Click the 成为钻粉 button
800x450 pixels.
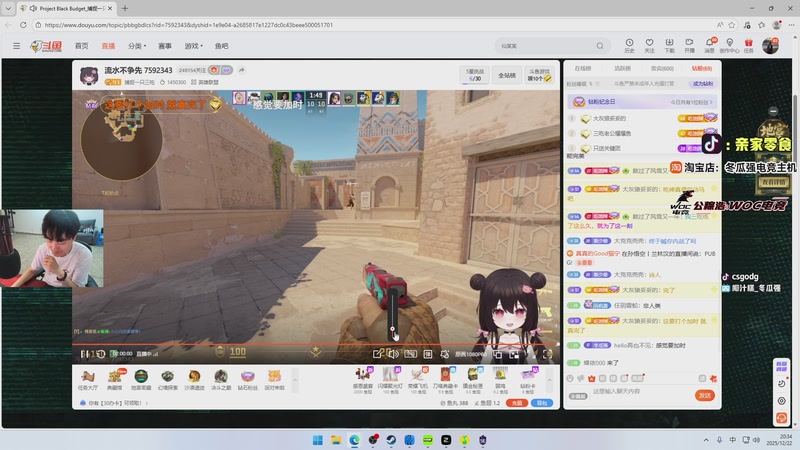(703, 84)
